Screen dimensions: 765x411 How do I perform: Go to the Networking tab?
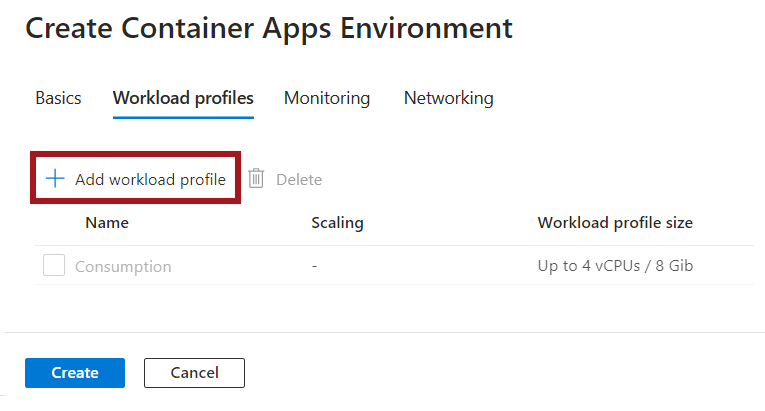[x=448, y=98]
